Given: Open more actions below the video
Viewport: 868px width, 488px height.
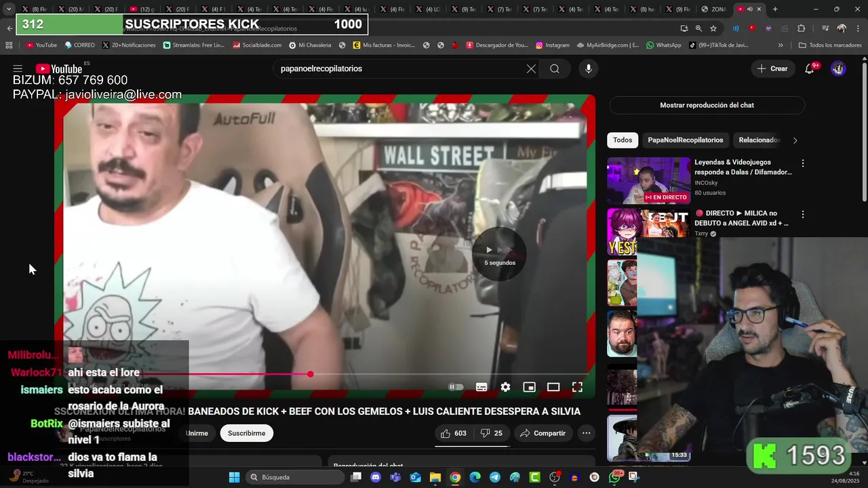Looking at the screenshot, I should (x=586, y=433).
